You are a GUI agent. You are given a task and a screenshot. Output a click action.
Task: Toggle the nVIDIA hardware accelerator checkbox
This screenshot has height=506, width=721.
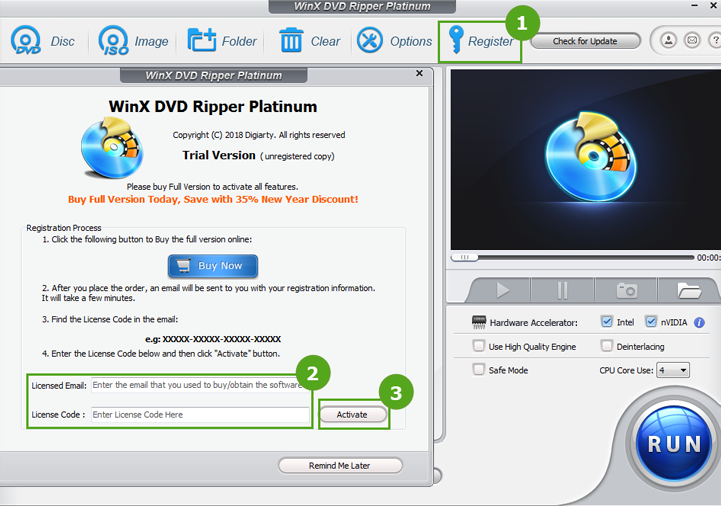651,322
